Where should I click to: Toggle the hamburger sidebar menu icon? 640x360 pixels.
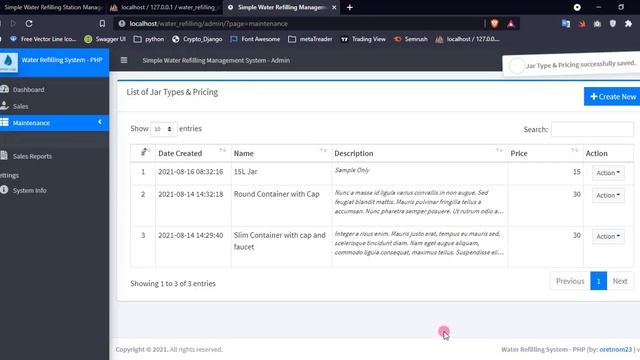[124, 60]
